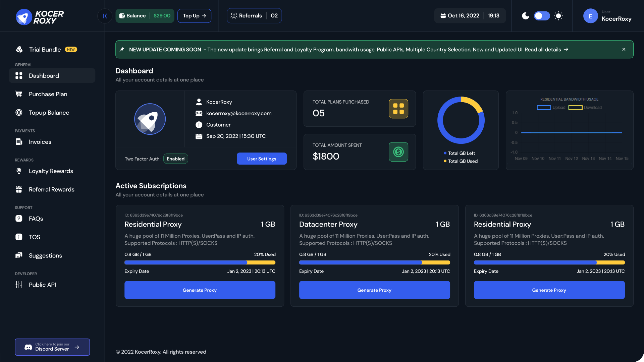Go to Invoices page
This screenshot has width=644, height=362.
coord(40,142)
